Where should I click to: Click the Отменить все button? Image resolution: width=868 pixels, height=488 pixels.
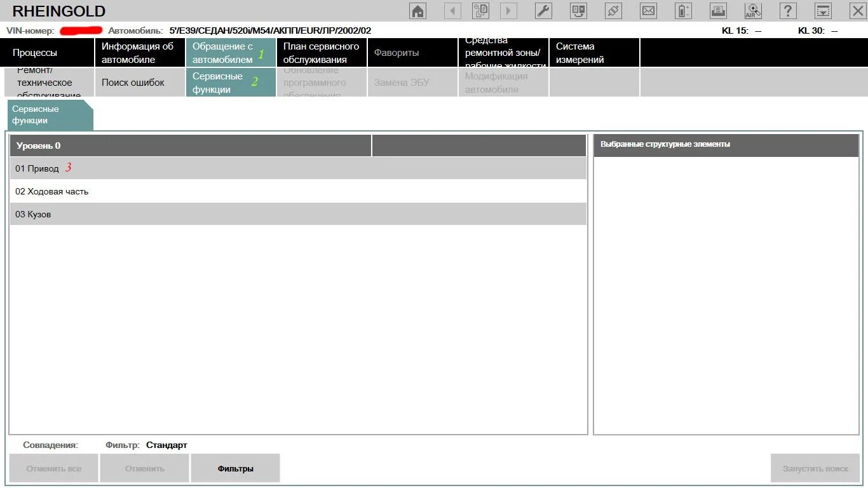pyautogui.click(x=54, y=468)
